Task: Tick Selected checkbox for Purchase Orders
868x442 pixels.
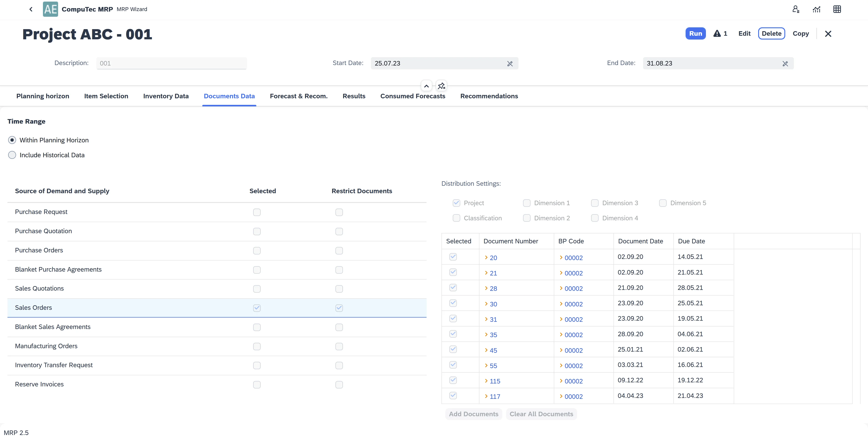Action: (257, 251)
